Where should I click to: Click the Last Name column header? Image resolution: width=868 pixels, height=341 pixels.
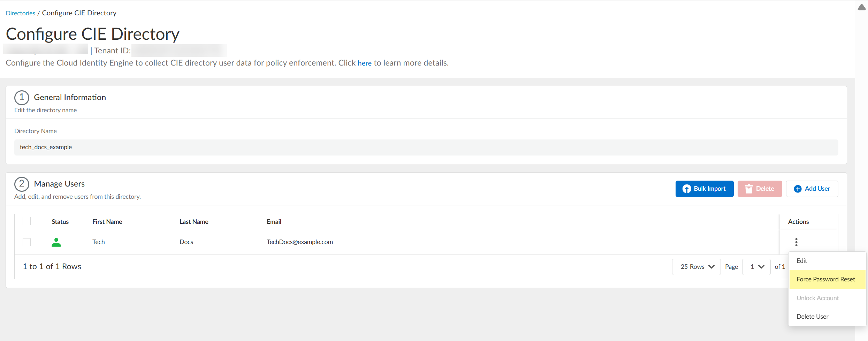click(x=194, y=222)
